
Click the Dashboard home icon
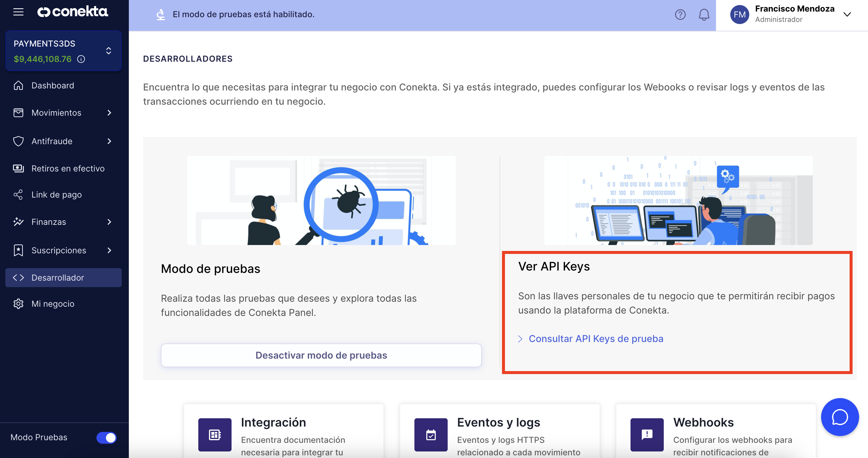pos(18,85)
